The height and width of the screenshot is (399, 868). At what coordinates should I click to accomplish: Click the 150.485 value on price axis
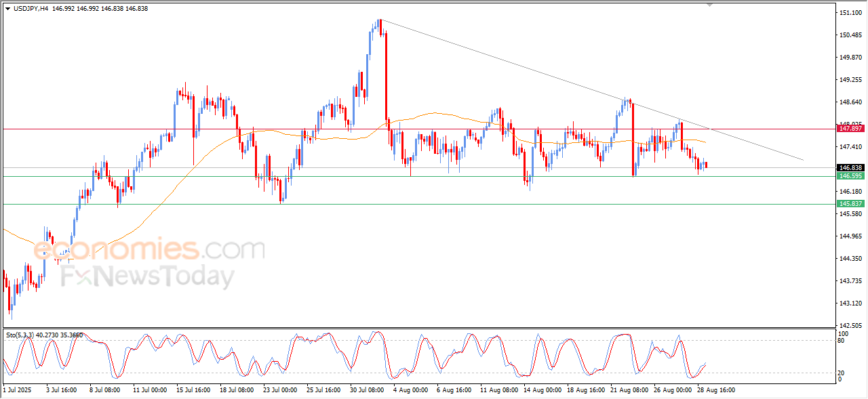coord(850,35)
